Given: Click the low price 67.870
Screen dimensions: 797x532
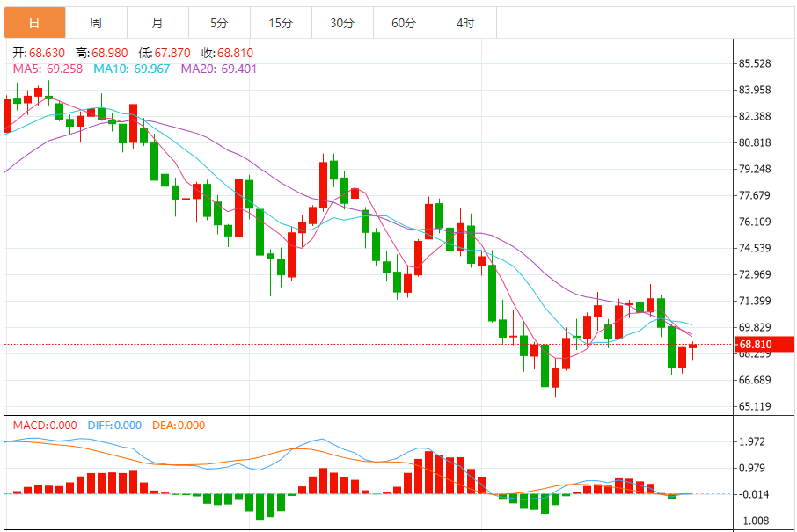Looking at the screenshot, I should pyautogui.click(x=172, y=53).
